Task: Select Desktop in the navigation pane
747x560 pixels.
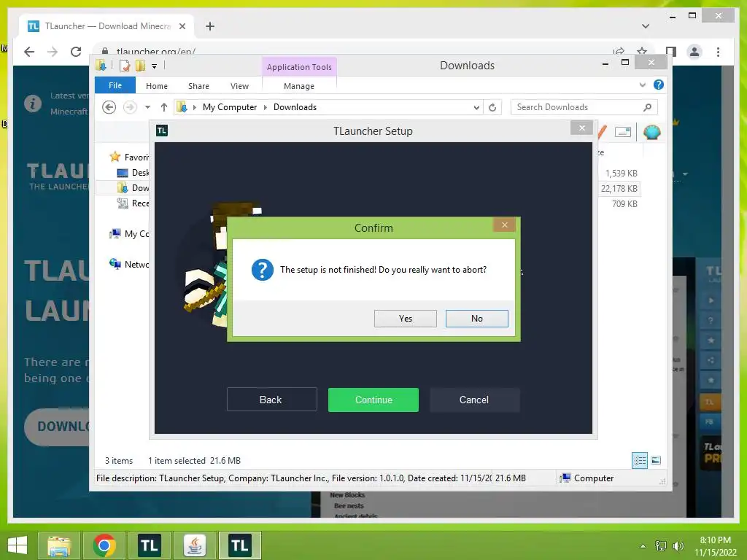Action: click(x=133, y=172)
